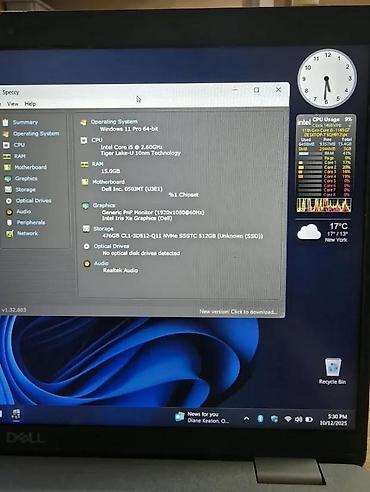Select Operating System in the sidebar

(x=36, y=134)
